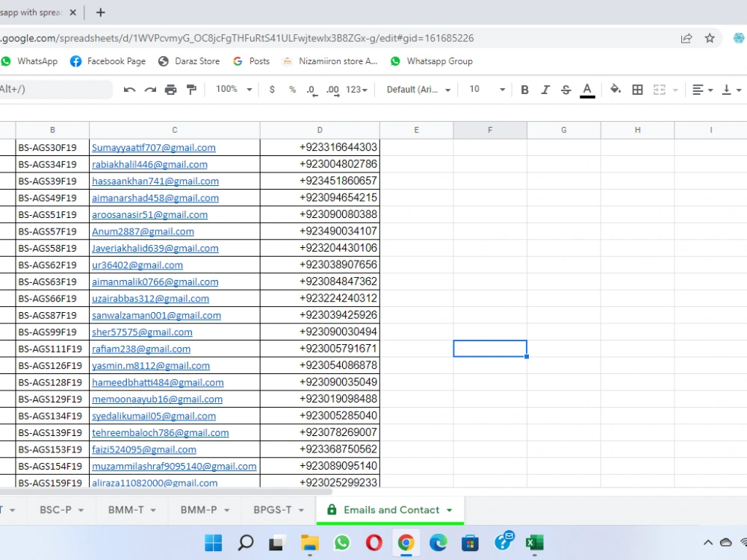Open Facebook Page bookmark
Screen dimensions: 747x560
(x=108, y=61)
